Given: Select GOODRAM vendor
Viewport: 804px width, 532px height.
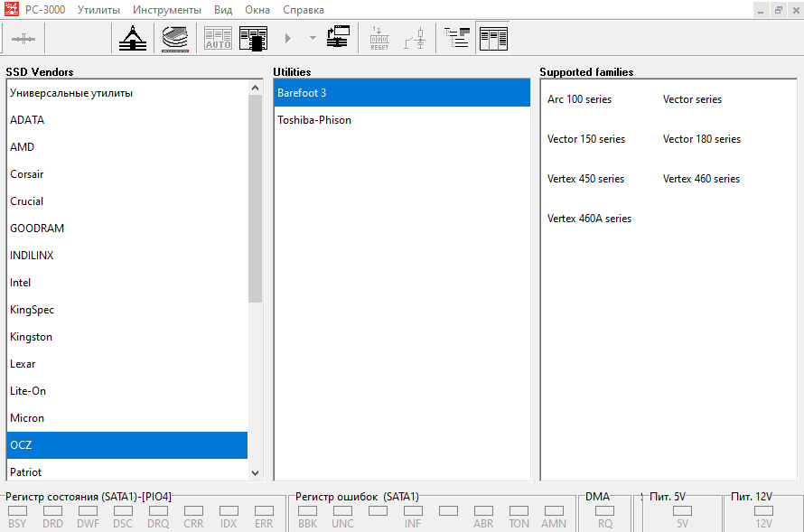Looking at the screenshot, I should 127,229.
